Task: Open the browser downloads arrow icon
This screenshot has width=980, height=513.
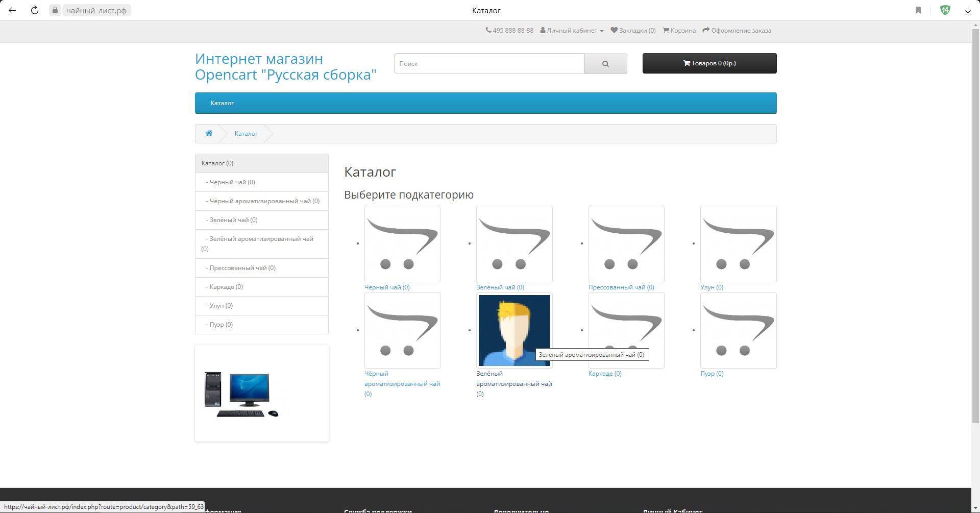Action: pos(968,10)
